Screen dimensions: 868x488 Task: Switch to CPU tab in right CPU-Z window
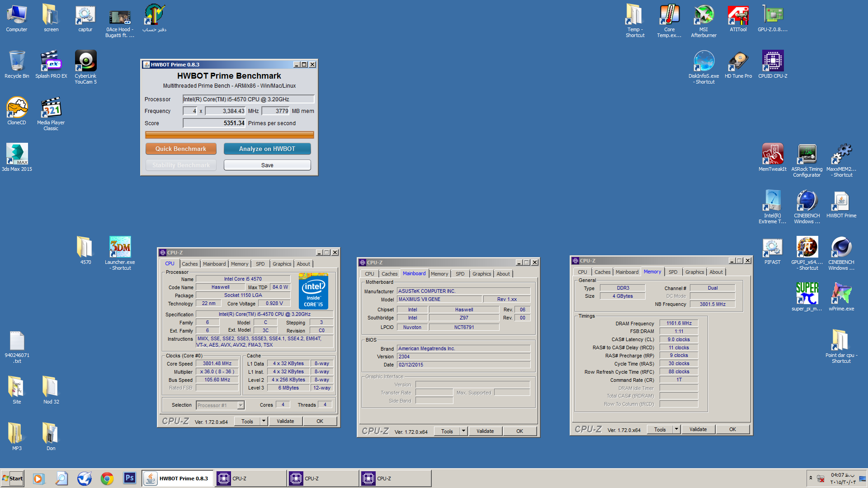[582, 272]
